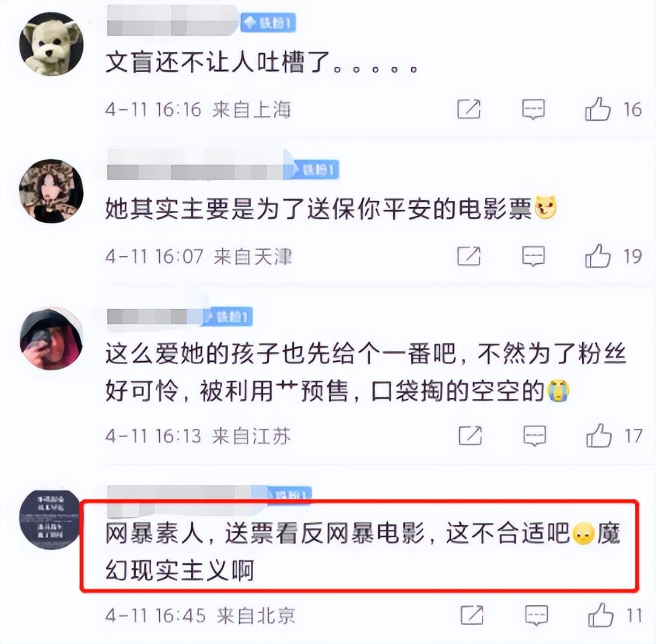
Task: Open the comment text starting with 网暴素人
Action: coord(362,552)
